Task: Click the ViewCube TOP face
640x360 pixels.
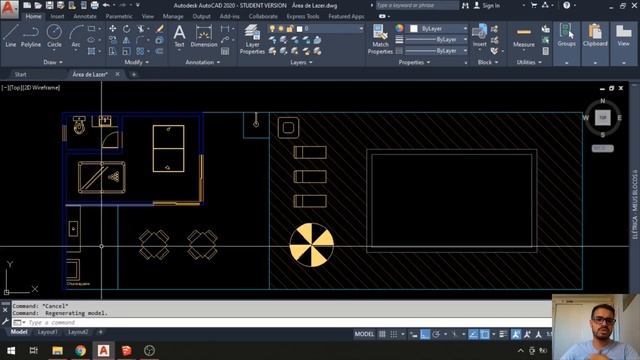Action: [x=602, y=118]
